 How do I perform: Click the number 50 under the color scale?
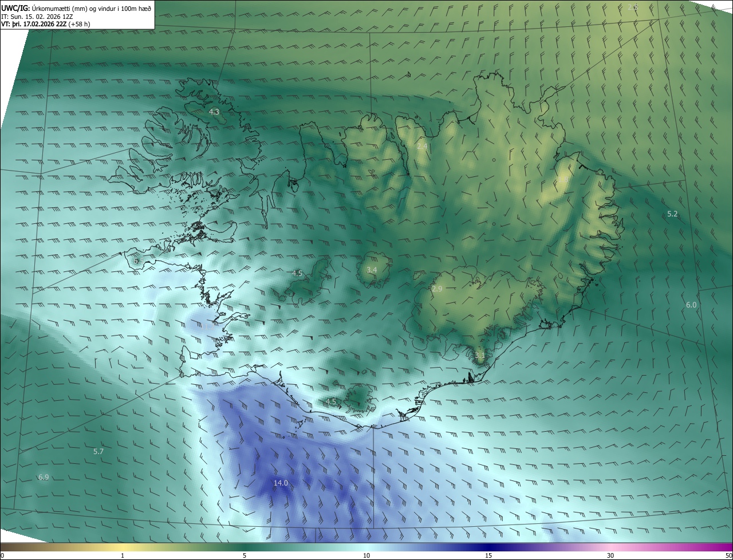click(x=728, y=555)
